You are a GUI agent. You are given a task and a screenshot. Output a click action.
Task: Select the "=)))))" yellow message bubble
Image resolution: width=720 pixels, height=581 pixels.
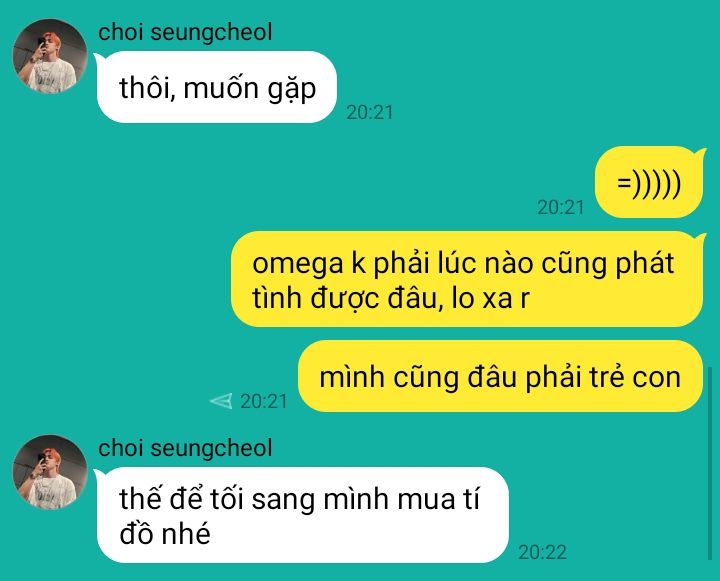point(649,182)
